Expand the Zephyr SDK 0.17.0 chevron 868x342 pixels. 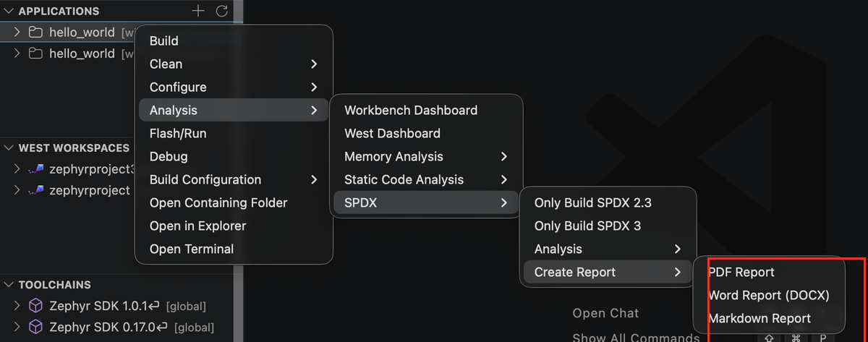17,328
